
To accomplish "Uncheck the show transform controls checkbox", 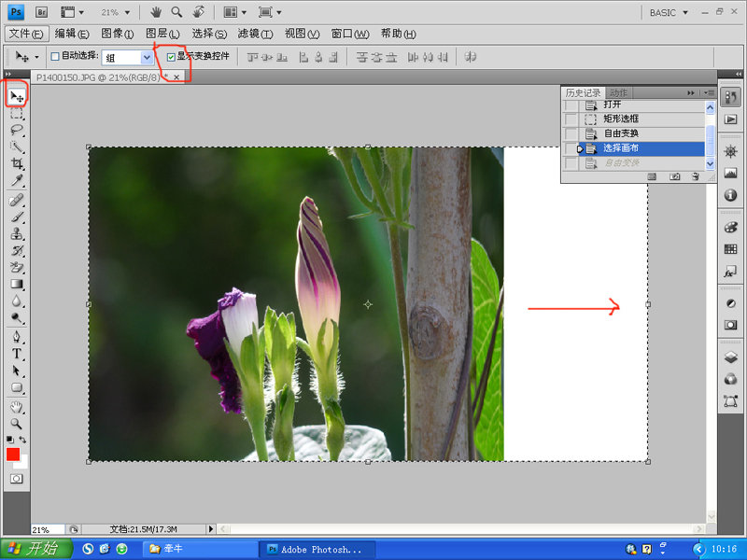I will [171, 57].
